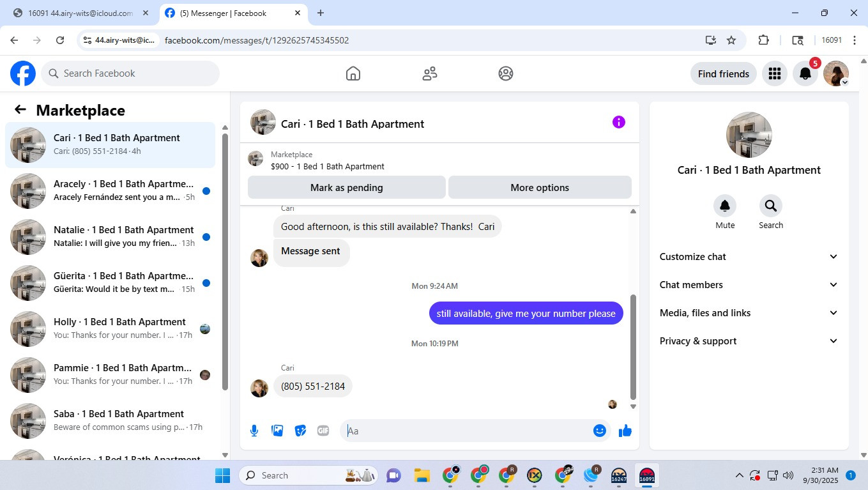The width and height of the screenshot is (868, 490).
Task: Send a voice clip using microphone icon
Action: pyautogui.click(x=254, y=431)
